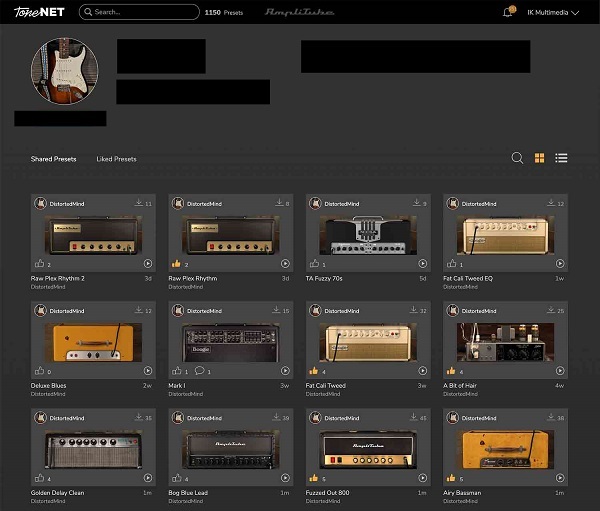Open the Raw Plex Rhythm 2 amp thumbnail

coord(93,235)
